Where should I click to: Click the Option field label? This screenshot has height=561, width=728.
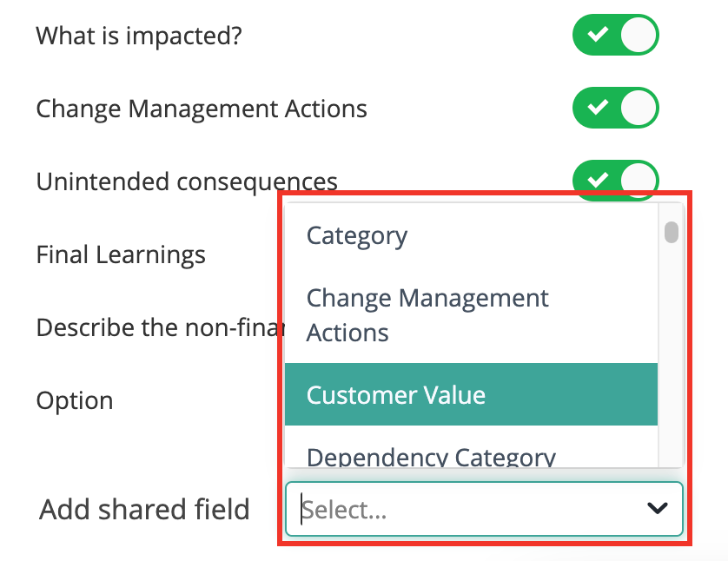75,400
